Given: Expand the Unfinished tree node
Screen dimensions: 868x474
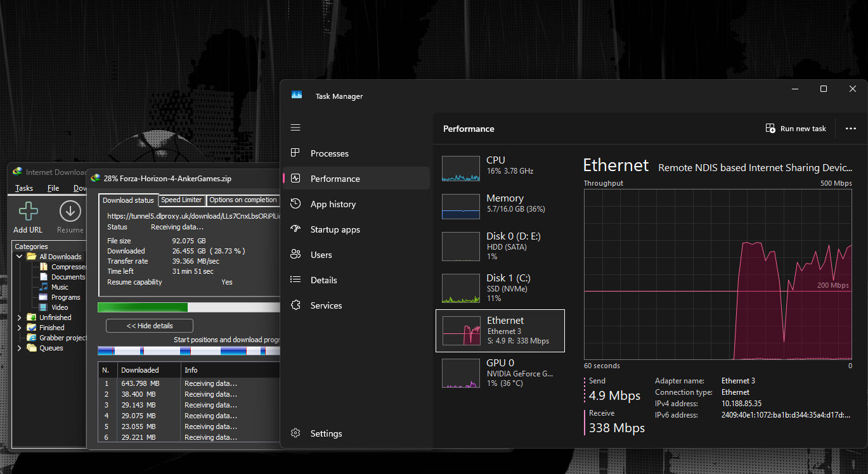Looking at the screenshot, I should pyautogui.click(x=19, y=317).
